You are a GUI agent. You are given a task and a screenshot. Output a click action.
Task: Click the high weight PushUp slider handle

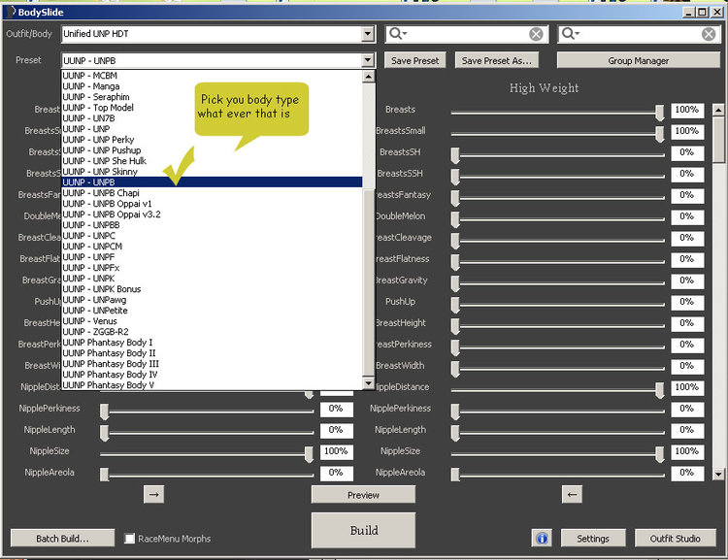tap(455, 305)
